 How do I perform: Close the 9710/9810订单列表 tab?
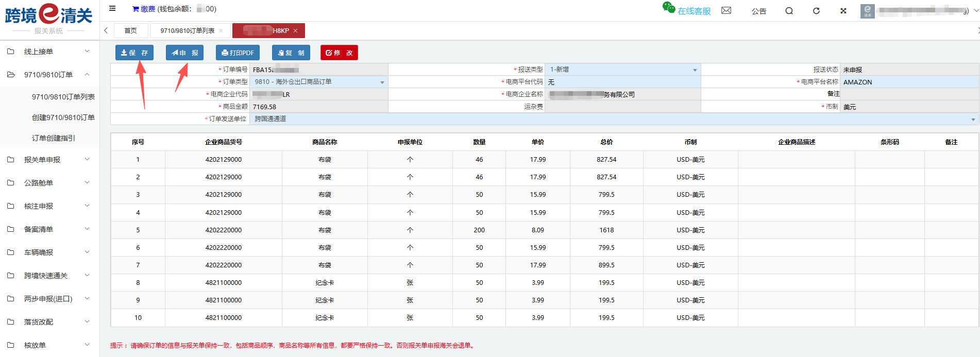tap(221, 31)
